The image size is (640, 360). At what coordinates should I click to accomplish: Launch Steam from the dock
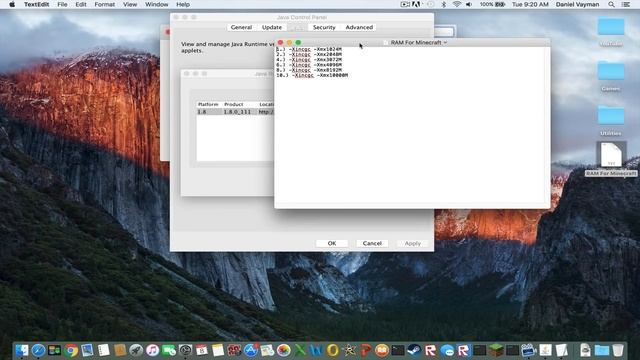coord(414,350)
